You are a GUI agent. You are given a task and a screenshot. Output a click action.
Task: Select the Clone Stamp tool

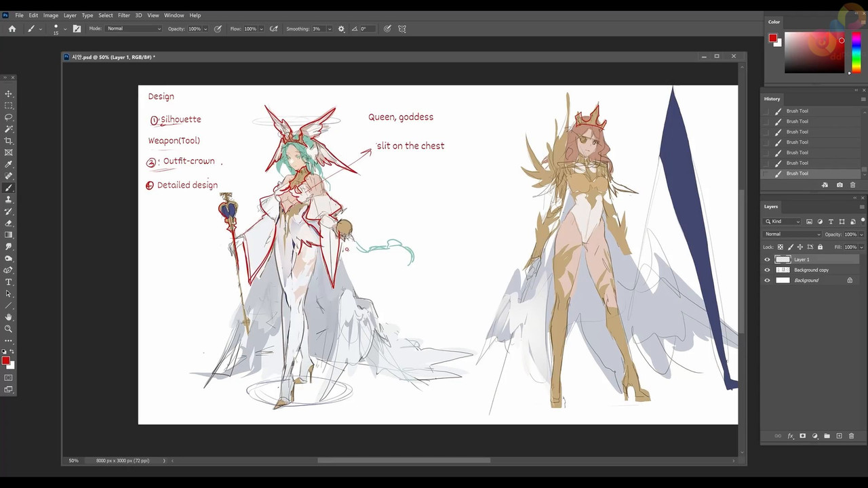8,199
